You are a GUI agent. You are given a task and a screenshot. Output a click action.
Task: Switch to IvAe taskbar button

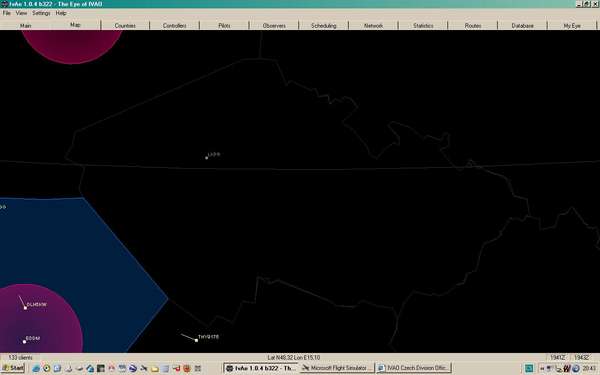260,368
